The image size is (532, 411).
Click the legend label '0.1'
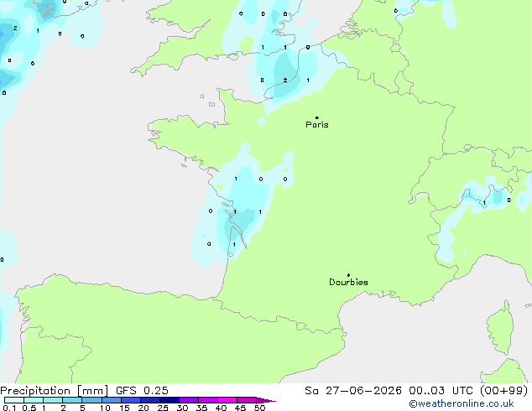(9, 408)
